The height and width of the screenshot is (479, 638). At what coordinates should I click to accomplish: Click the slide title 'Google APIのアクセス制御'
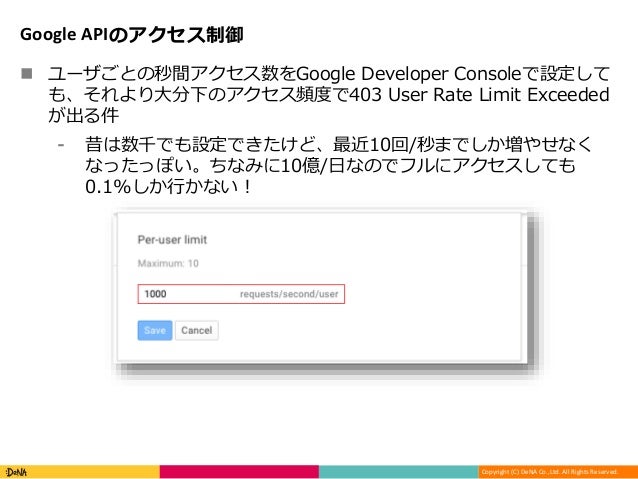(131, 35)
